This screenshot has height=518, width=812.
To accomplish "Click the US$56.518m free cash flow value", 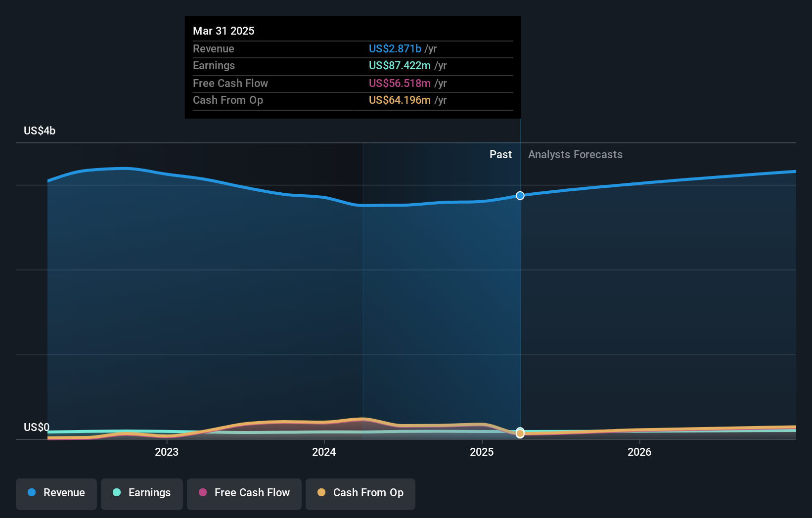I will 400,83.
